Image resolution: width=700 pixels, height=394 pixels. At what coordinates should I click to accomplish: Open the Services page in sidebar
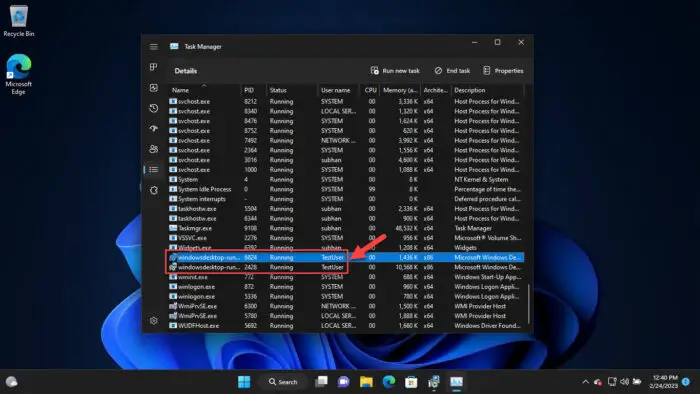(154, 190)
